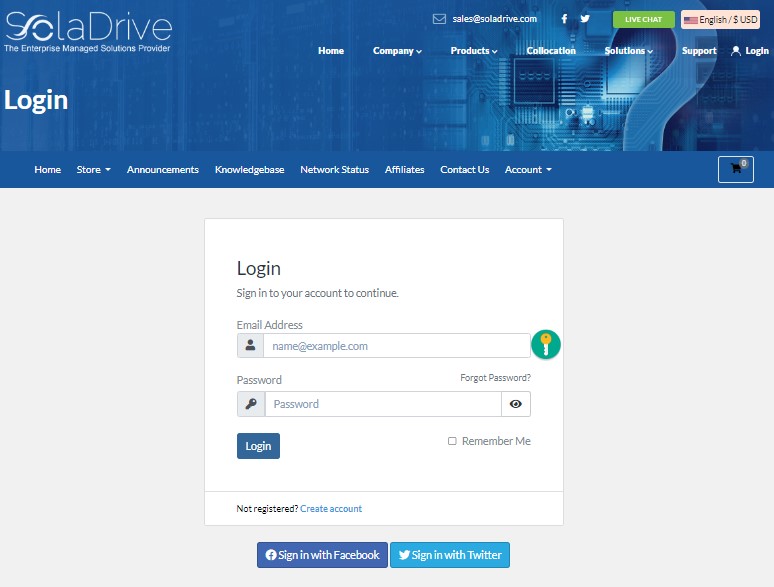Open Network Status in the navbar
Viewport: 774px width, 587px height.
(334, 169)
